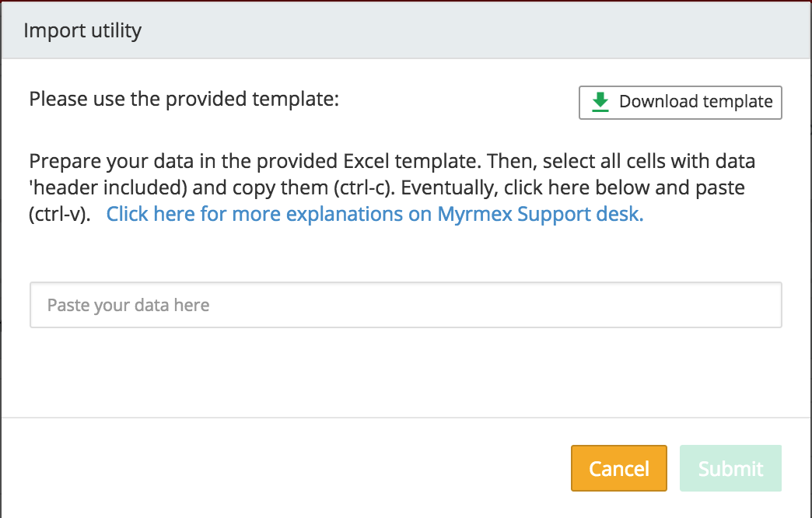Screen dimensions: 812x518
Task: Click the word "Excel" in the instructions
Action: tap(366, 162)
